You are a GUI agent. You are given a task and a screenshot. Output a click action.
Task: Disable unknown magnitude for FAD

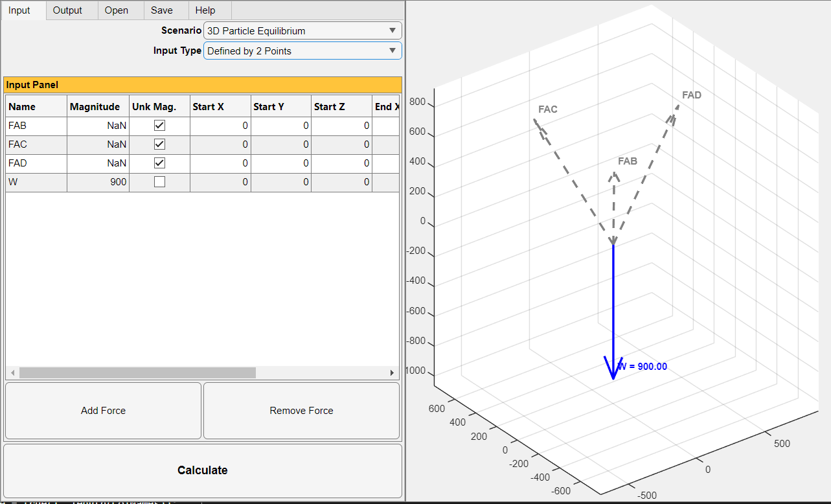(159, 163)
